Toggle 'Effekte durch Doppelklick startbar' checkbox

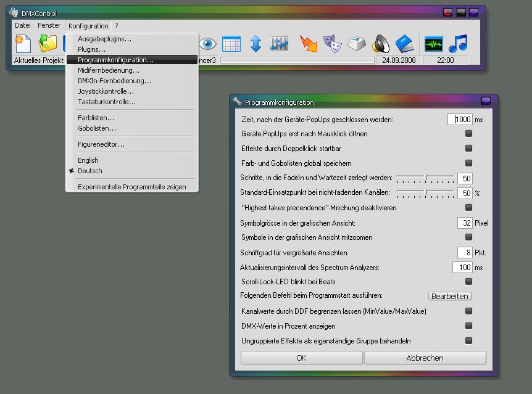[x=468, y=149]
